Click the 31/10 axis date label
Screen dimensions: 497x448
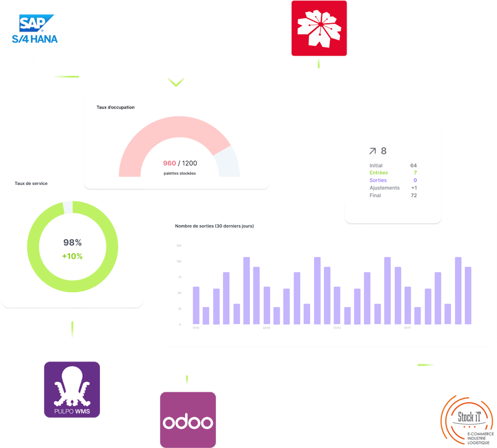pos(337,328)
